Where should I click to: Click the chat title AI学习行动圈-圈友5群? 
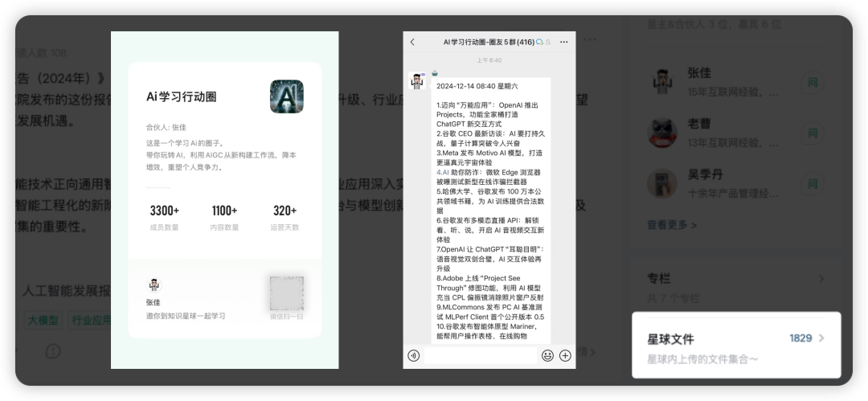[x=489, y=42]
